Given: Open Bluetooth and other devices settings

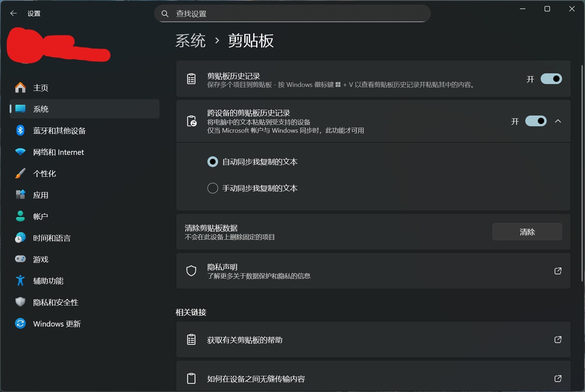Looking at the screenshot, I should [x=20, y=131].
